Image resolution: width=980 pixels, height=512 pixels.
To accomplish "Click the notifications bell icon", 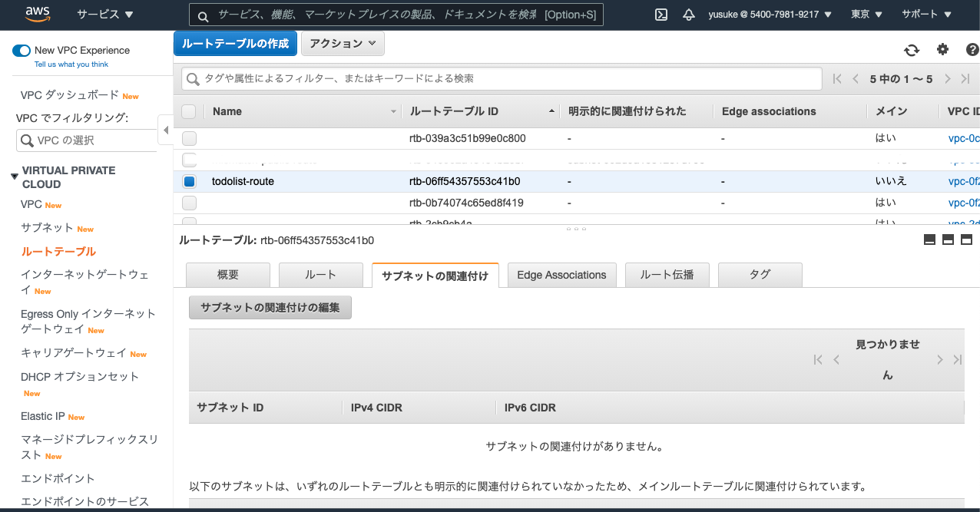I will 689,14.
